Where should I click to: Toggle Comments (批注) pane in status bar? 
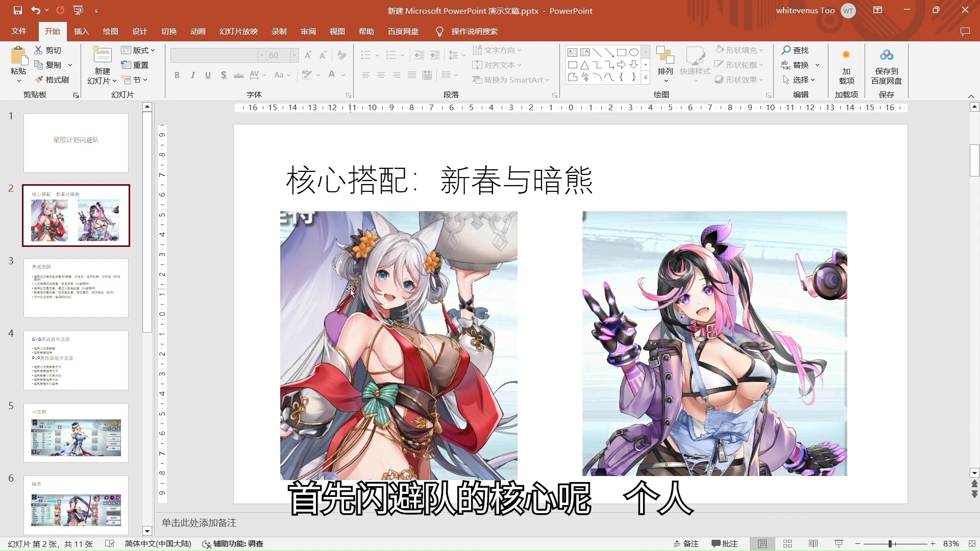coord(725,544)
